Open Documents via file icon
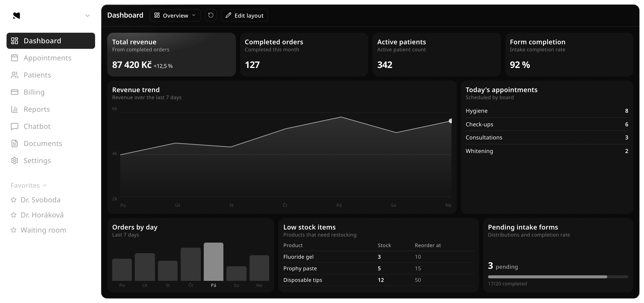 click(x=14, y=143)
